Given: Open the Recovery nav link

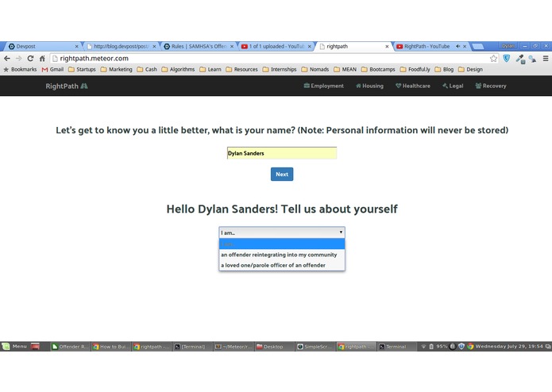Looking at the screenshot, I should (491, 86).
